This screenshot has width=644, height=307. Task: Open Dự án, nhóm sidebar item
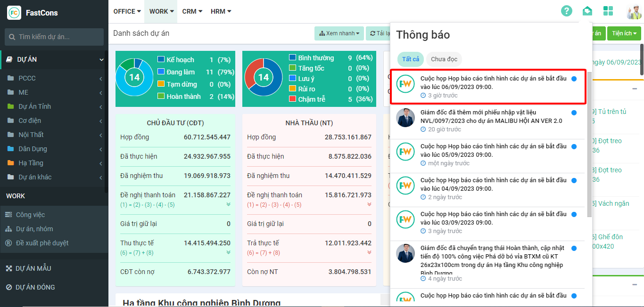34,229
